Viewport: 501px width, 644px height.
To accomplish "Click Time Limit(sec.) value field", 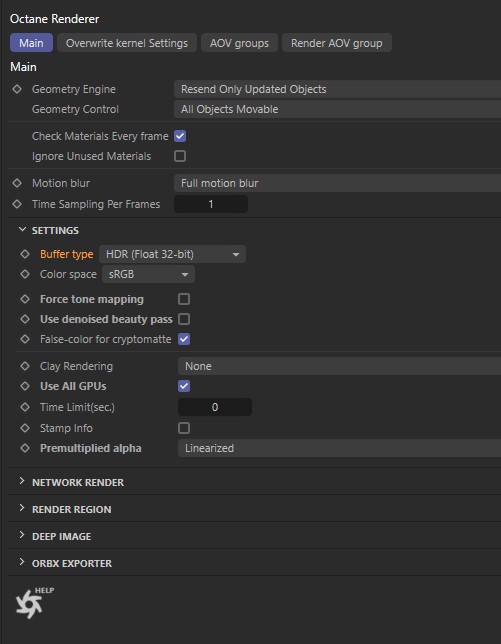I will (x=215, y=407).
